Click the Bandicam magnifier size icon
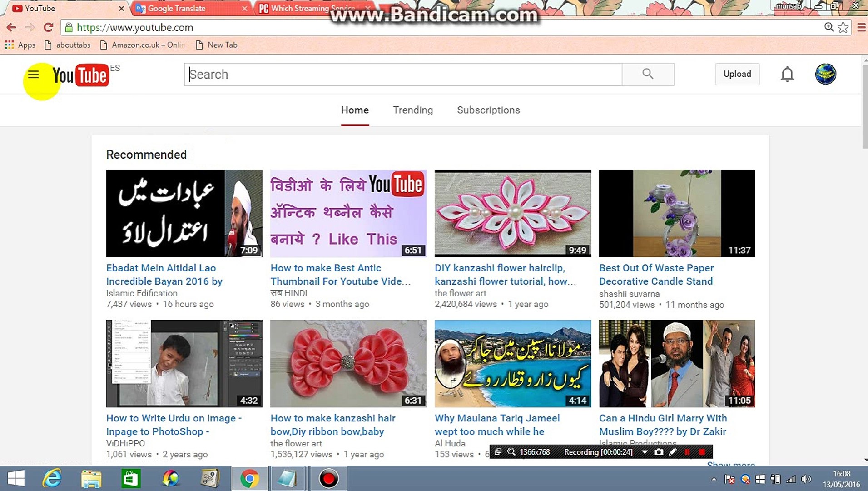868x491 pixels. pos(511,452)
